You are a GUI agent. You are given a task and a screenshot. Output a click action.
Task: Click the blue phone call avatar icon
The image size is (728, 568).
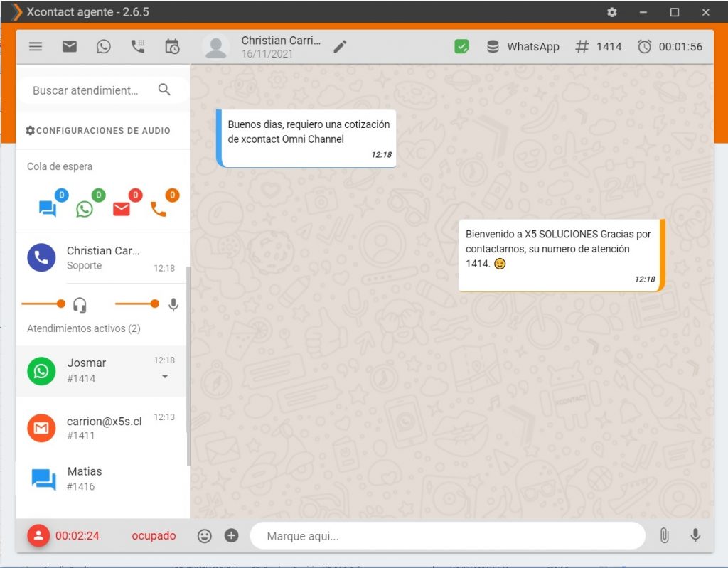(x=41, y=257)
